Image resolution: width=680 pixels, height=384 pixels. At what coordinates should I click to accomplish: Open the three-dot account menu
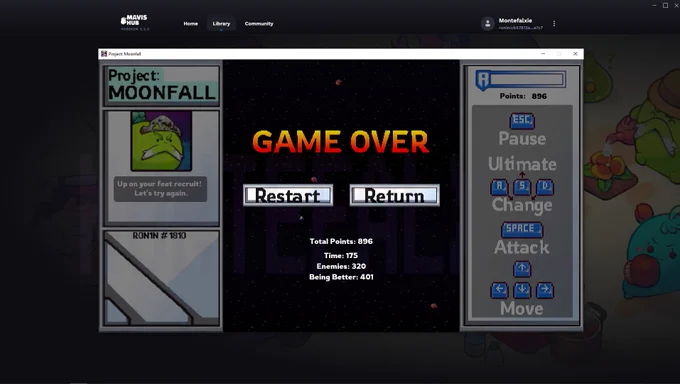pos(554,23)
